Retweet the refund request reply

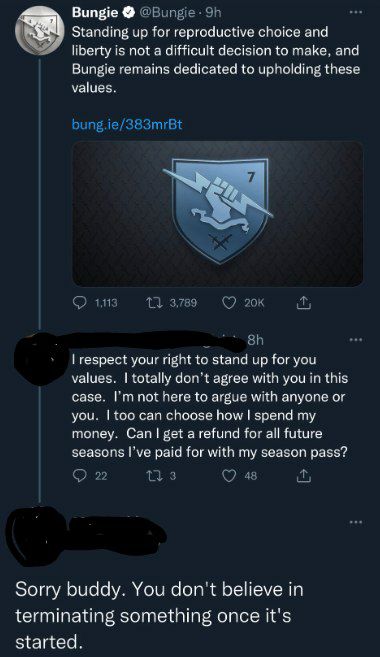[160, 476]
